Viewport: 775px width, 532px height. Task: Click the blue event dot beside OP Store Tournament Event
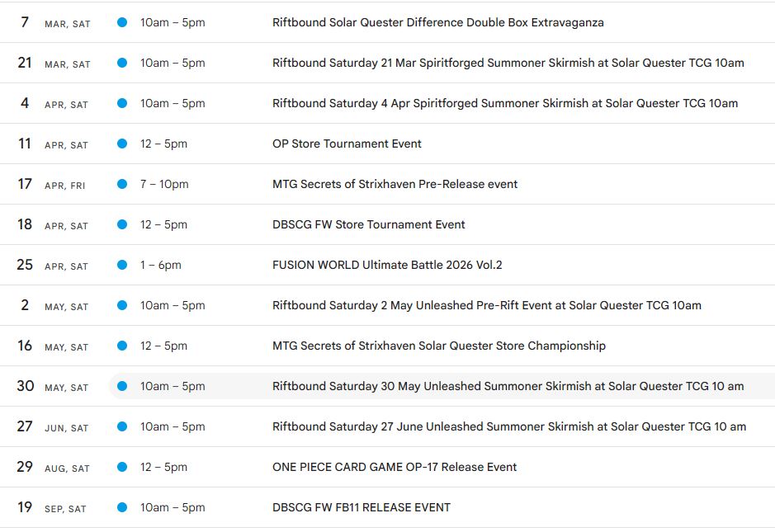click(122, 144)
